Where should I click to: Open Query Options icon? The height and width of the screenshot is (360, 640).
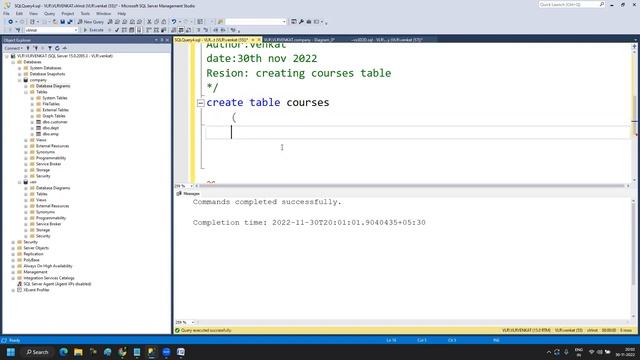point(131,30)
